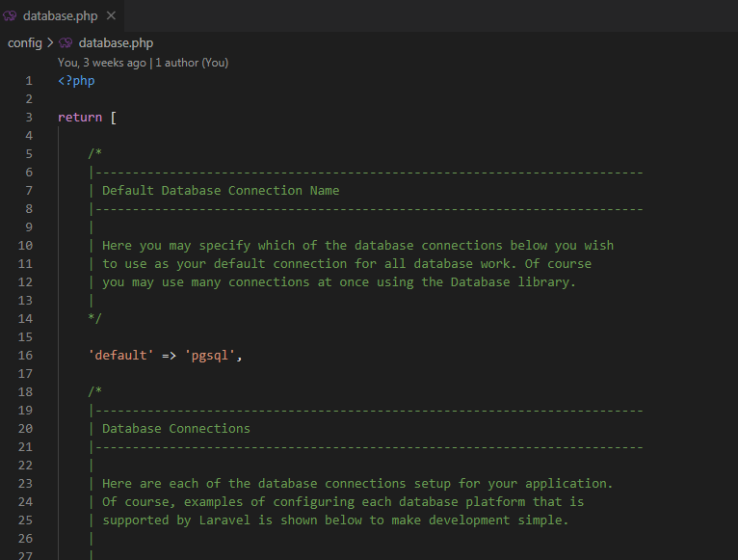
Task: Click line number 16 in the gutter
Action: tap(25, 356)
